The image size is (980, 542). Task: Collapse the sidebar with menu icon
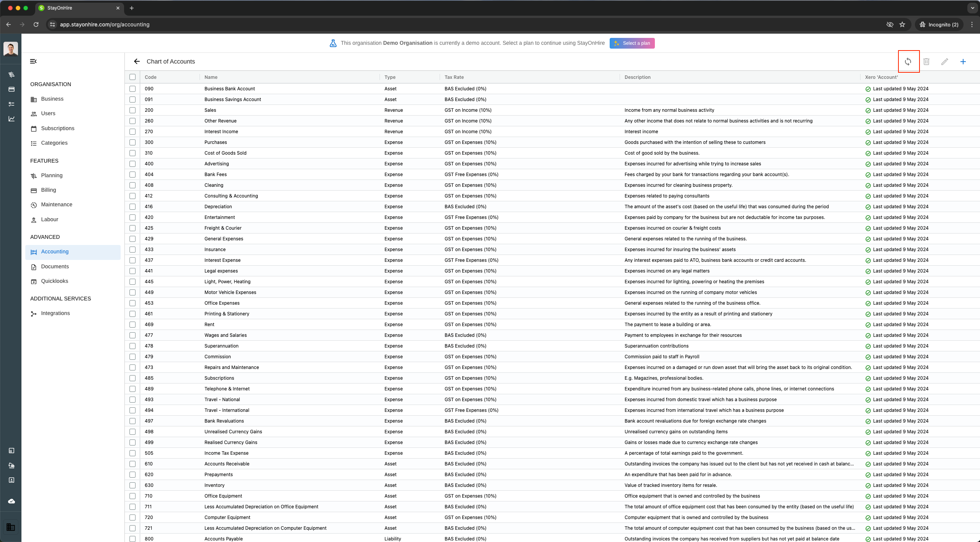(33, 61)
